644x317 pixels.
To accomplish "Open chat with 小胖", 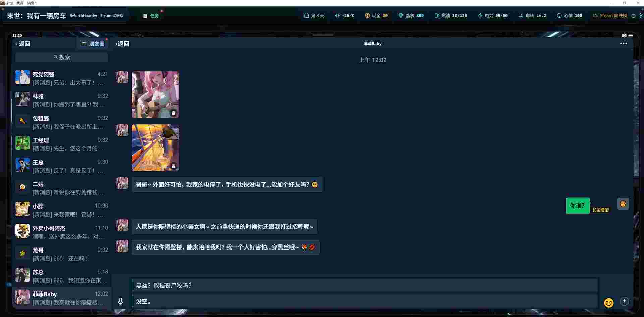I will pyautogui.click(x=62, y=210).
